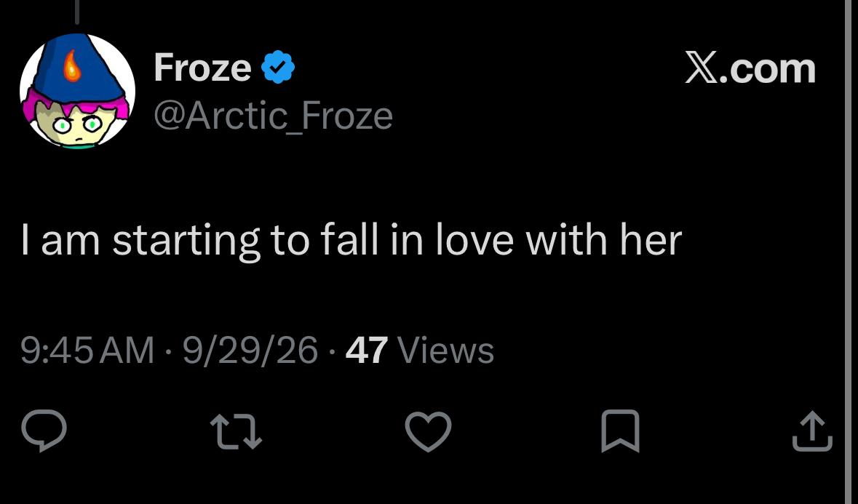Click the blue verified checkmark badge
The image size is (858, 504).
[278, 67]
